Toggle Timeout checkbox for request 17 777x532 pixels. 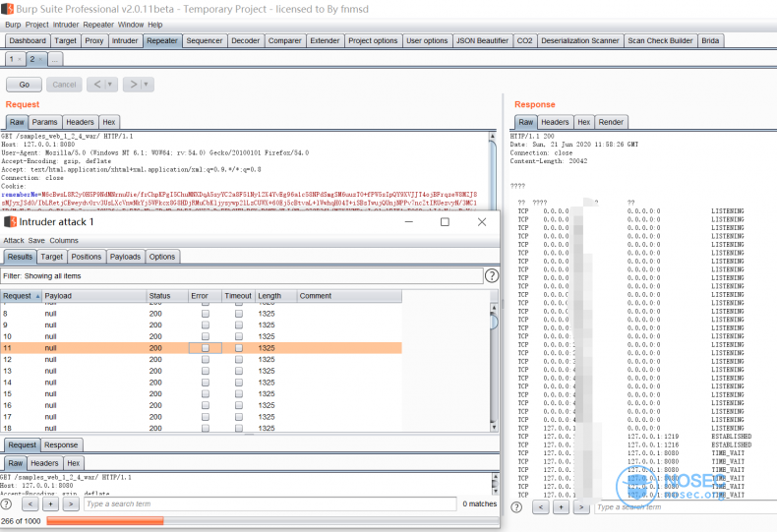click(239, 417)
